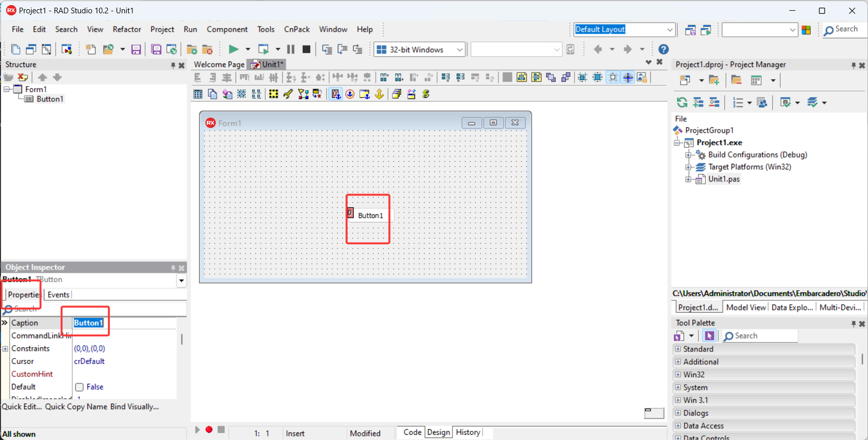Collapse the Form1 node in Structure
868x440 pixels.
click(x=7, y=89)
